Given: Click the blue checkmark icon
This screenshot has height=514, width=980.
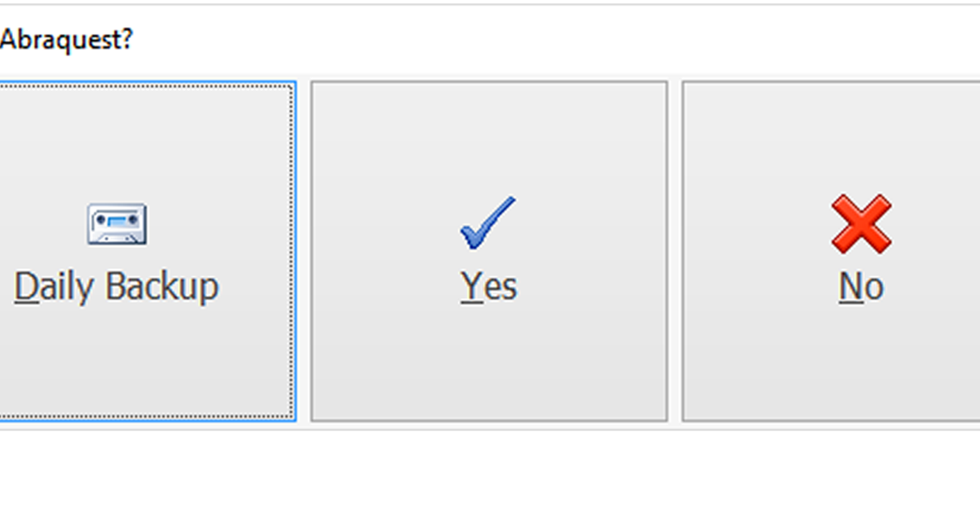Looking at the screenshot, I should click(488, 223).
